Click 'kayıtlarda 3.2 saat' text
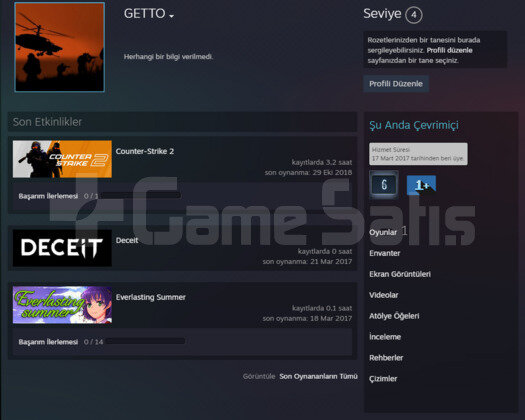This screenshot has height=420, width=525. (322, 162)
